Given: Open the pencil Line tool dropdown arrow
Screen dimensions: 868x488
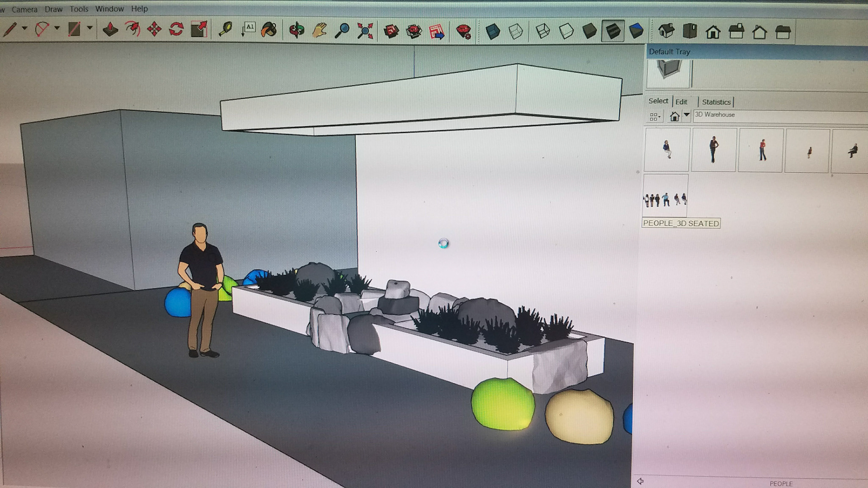Looking at the screenshot, I should coord(24,28).
